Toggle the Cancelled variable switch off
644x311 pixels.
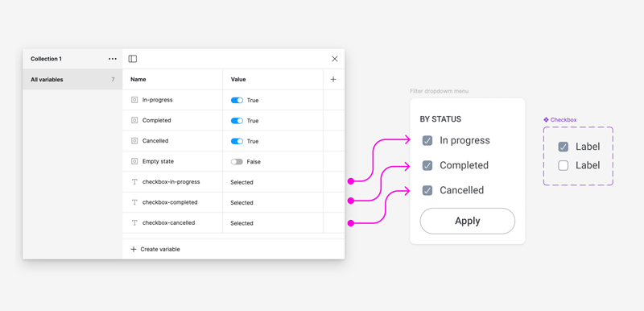[x=237, y=141]
